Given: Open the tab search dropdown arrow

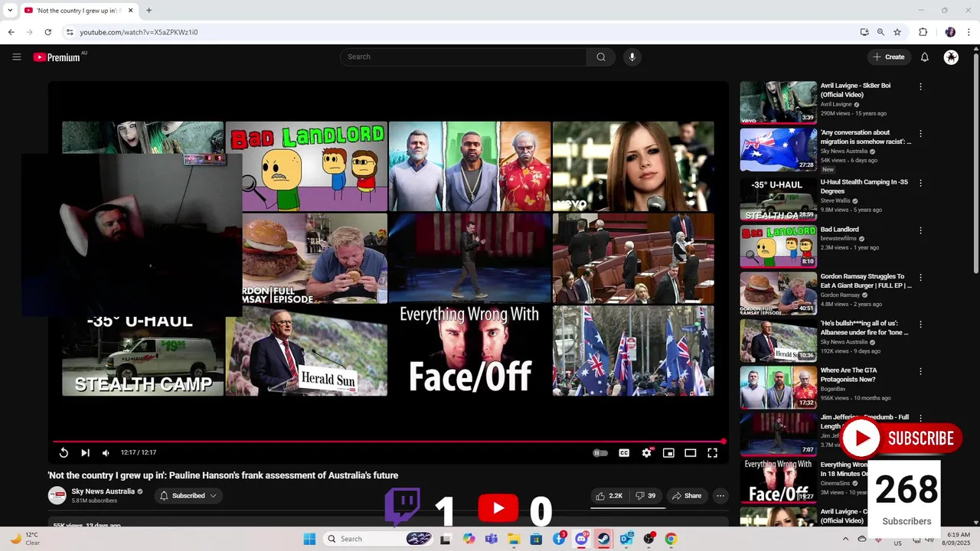Looking at the screenshot, I should (x=10, y=11).
